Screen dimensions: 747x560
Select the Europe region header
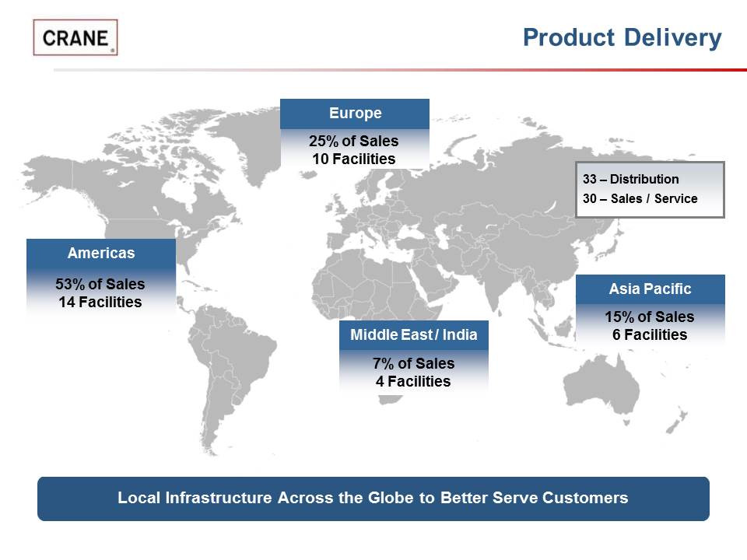355,114
